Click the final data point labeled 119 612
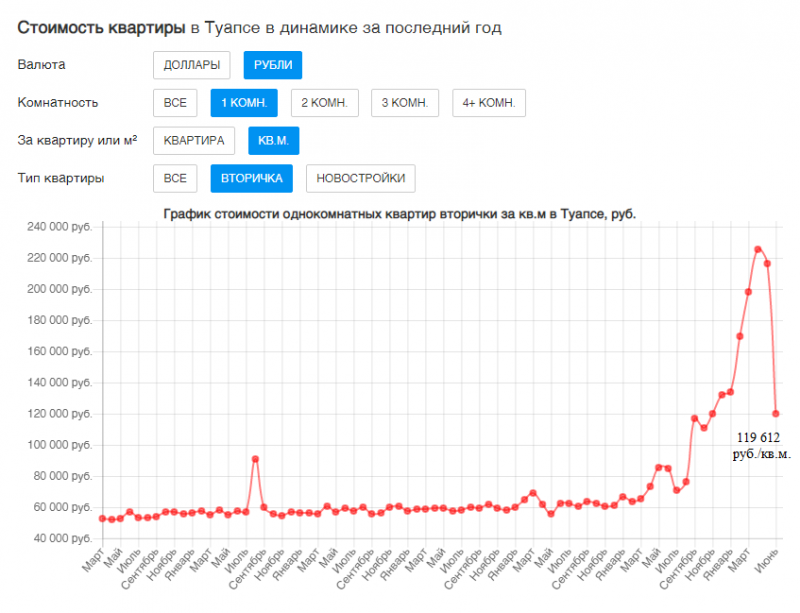The width and height of the screenshot is (800, 613). 775,412
